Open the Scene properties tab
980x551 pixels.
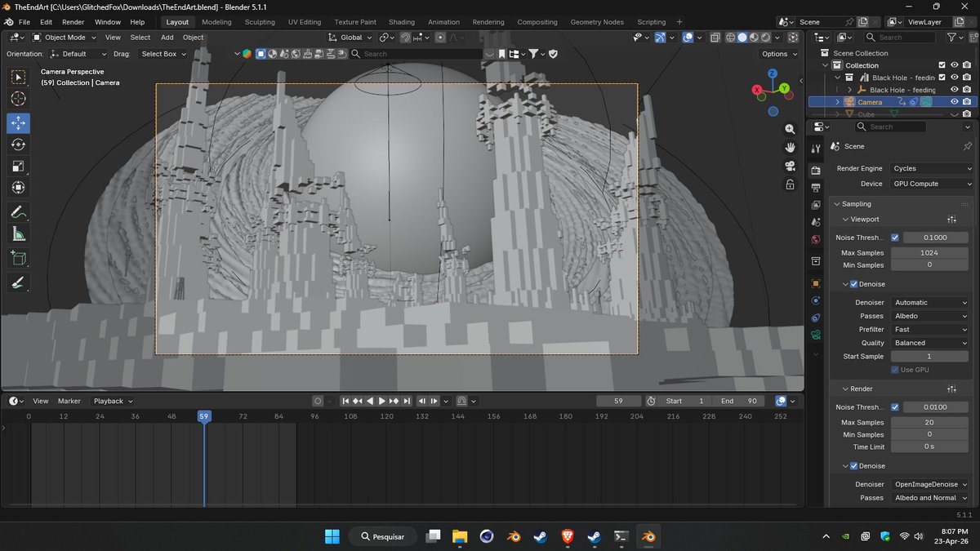tap(815, 222)
